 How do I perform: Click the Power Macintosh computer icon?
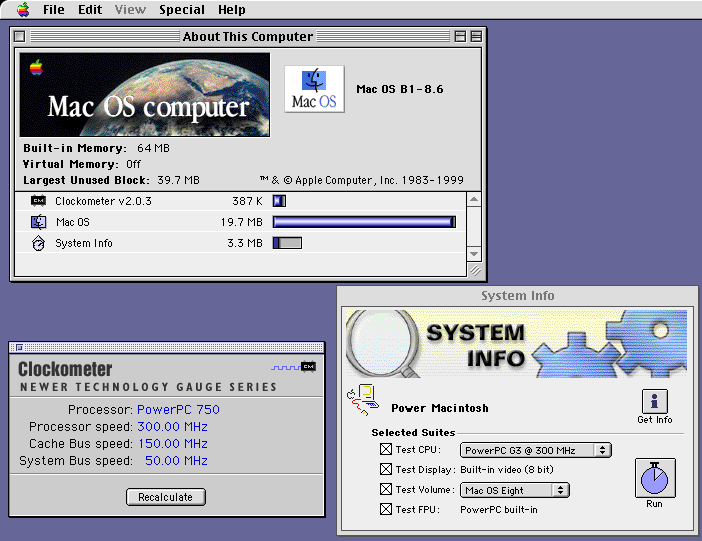click(363, 400)
